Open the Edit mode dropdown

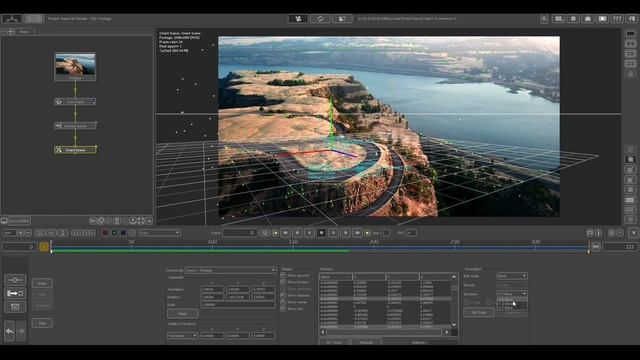(512, 276)
